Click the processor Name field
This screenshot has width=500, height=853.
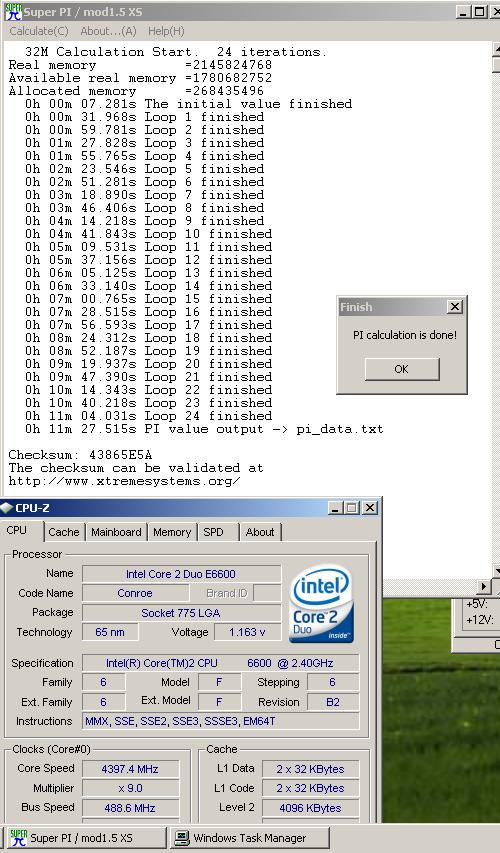click(181, 574)
